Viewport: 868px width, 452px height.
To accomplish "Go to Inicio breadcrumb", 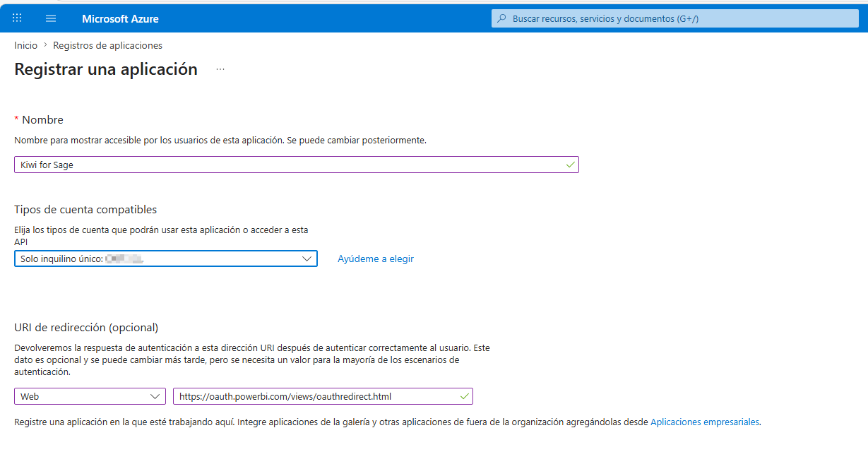I will [26, 45].
